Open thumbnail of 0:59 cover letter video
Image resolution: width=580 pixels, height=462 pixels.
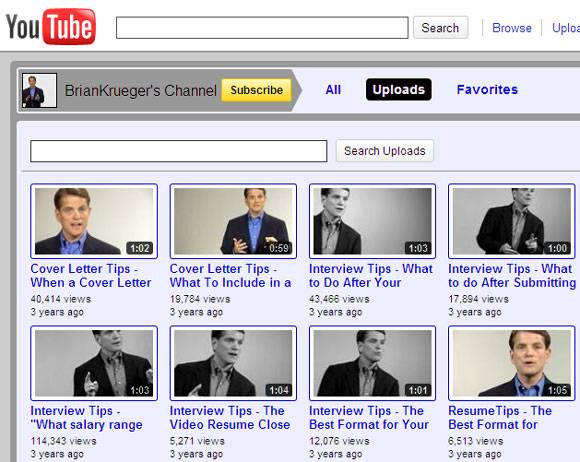tap(233, 221)
